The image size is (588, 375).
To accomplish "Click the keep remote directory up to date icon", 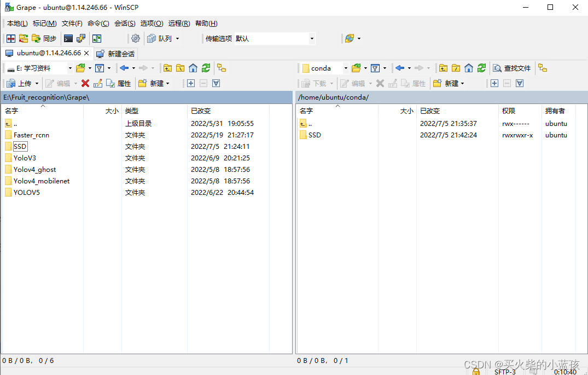I will 97,38.
